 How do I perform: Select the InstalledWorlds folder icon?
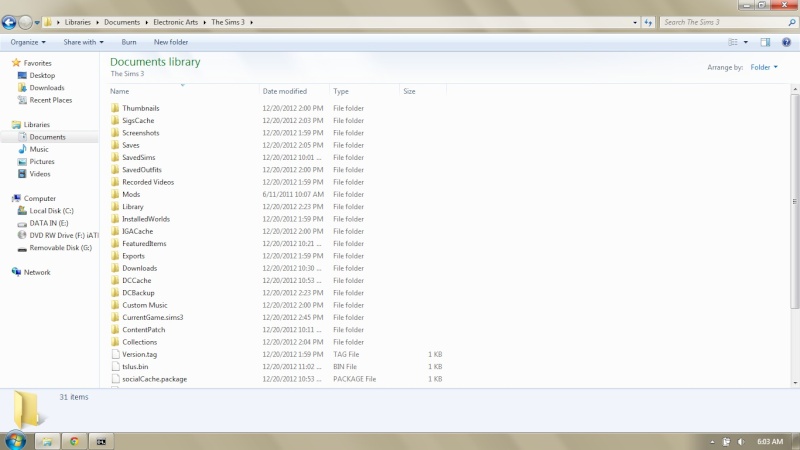(x=115, y=219)
